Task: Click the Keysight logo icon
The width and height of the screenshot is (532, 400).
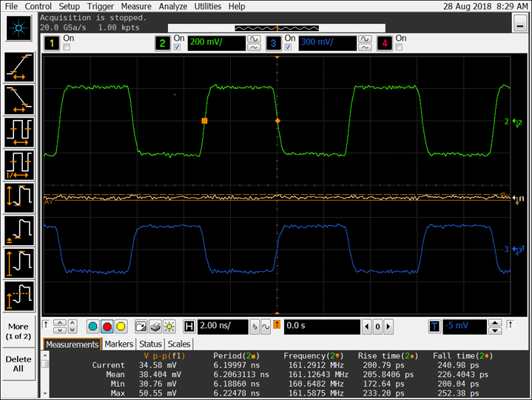Action: (19, 27)
